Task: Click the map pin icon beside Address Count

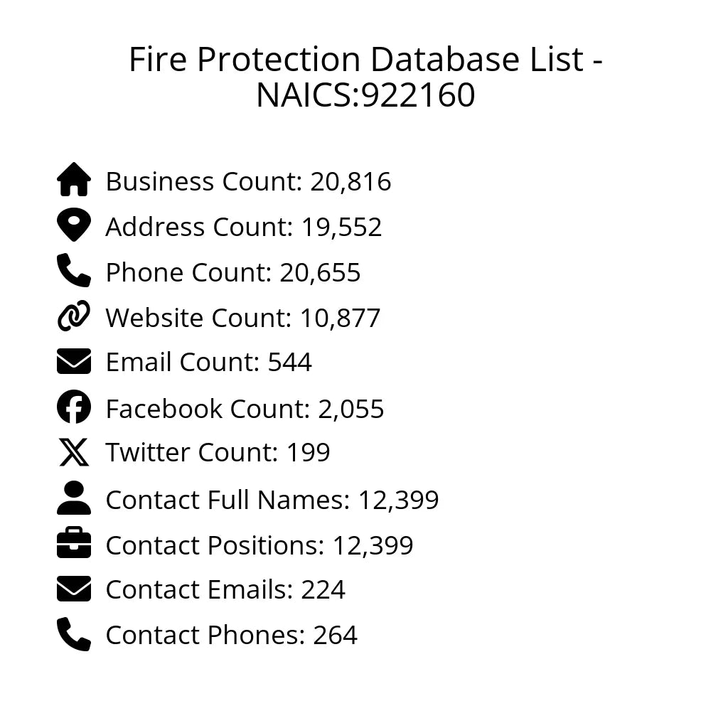Action: (74, 225)
